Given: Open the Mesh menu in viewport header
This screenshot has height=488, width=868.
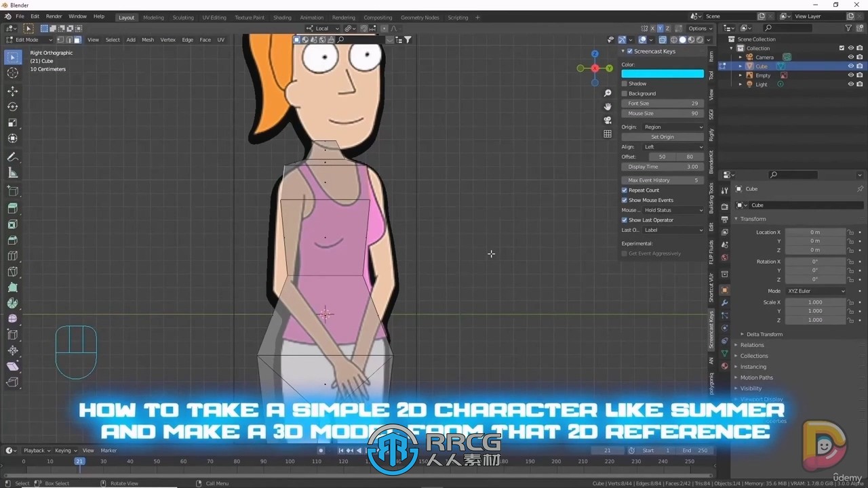Looking at the screenshot, I should pos(148,40).
